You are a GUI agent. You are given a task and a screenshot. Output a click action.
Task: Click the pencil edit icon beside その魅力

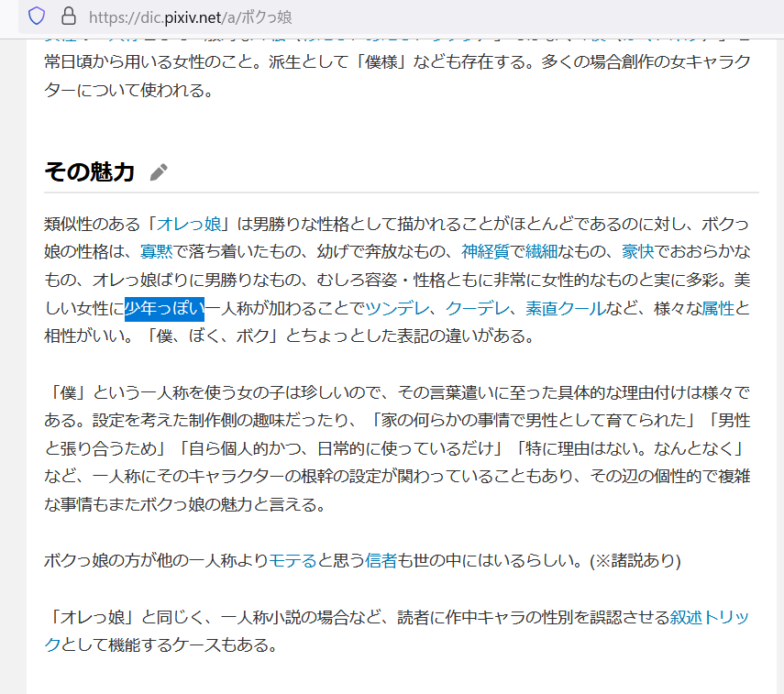click(159, 171)
